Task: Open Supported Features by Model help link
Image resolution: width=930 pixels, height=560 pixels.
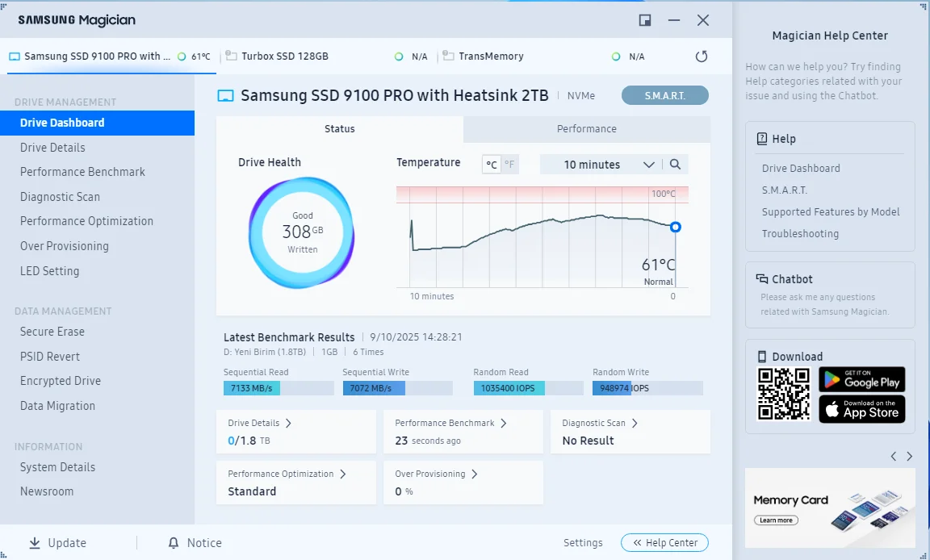Action: [831, 212]
